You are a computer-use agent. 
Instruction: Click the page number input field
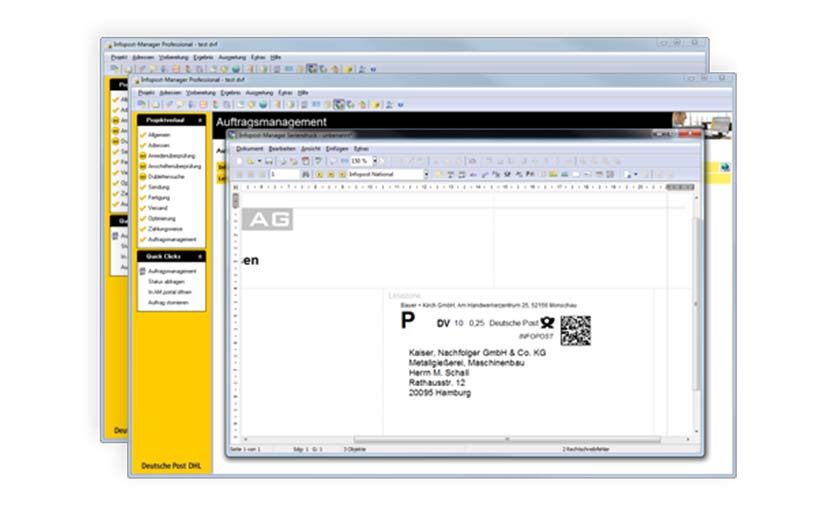click(x=285, y=174)
